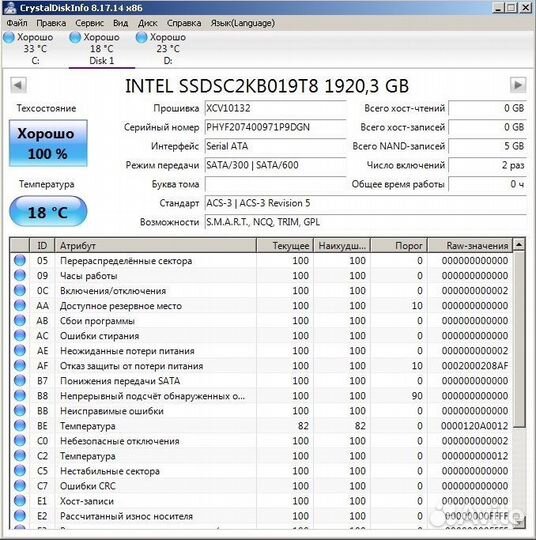Click status orb of attribute AE row

click(x=20, y=351)
